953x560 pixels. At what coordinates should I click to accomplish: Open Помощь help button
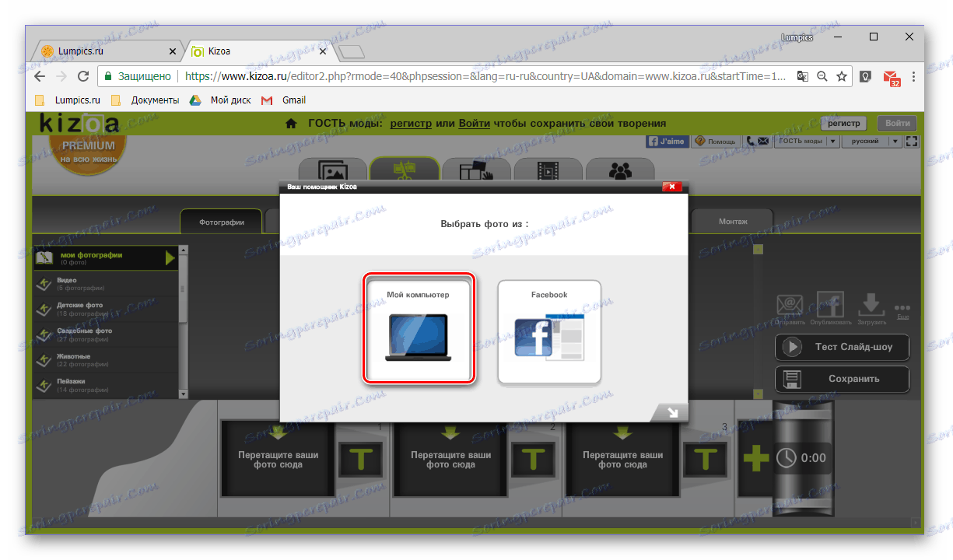coord(717,142)
